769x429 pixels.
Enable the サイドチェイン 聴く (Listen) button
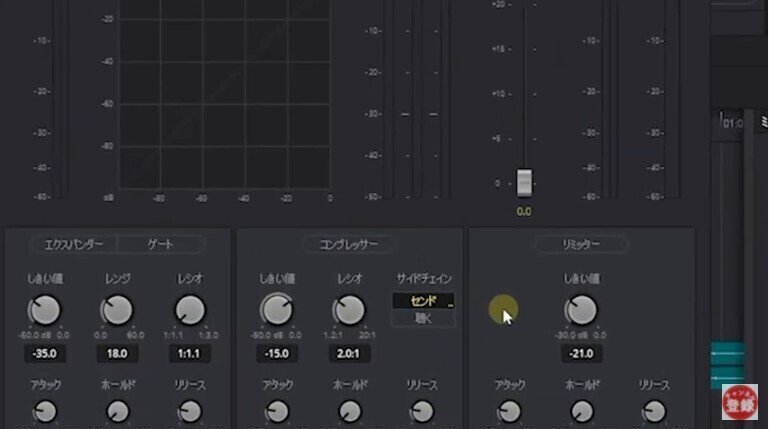(423, 318)
